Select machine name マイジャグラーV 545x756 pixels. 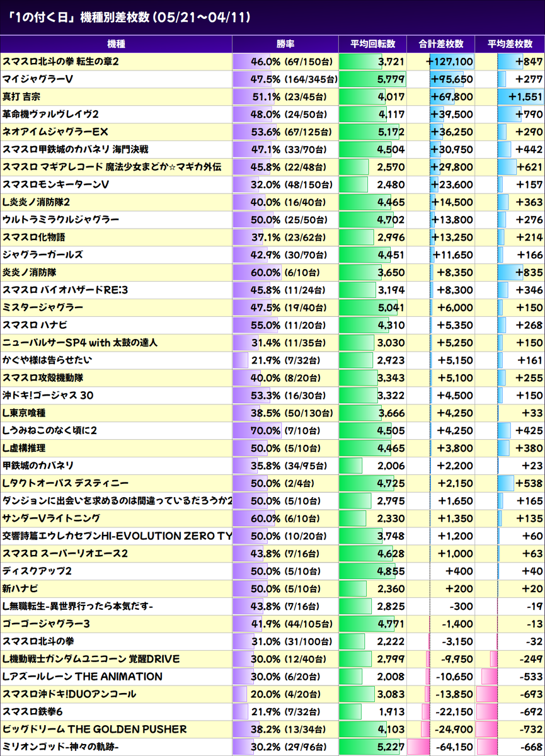click(38, 79)
